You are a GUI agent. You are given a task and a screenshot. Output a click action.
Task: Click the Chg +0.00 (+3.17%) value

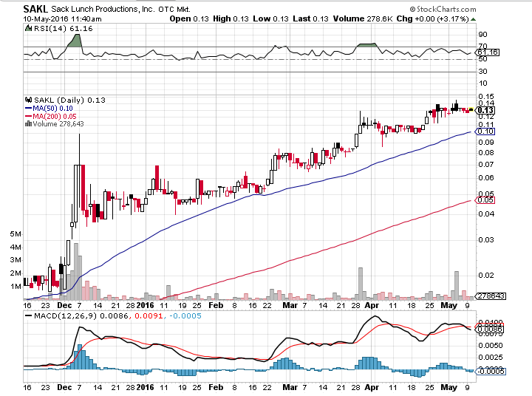pos(432,18)
